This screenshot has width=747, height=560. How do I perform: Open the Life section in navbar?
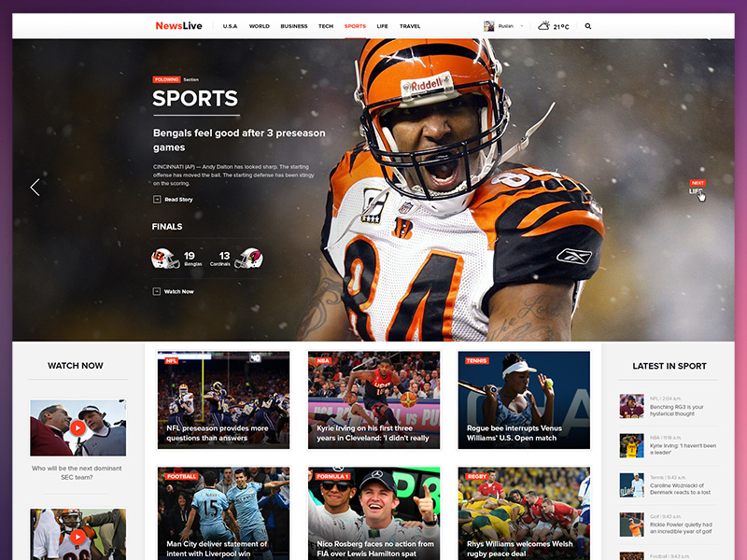382,26
